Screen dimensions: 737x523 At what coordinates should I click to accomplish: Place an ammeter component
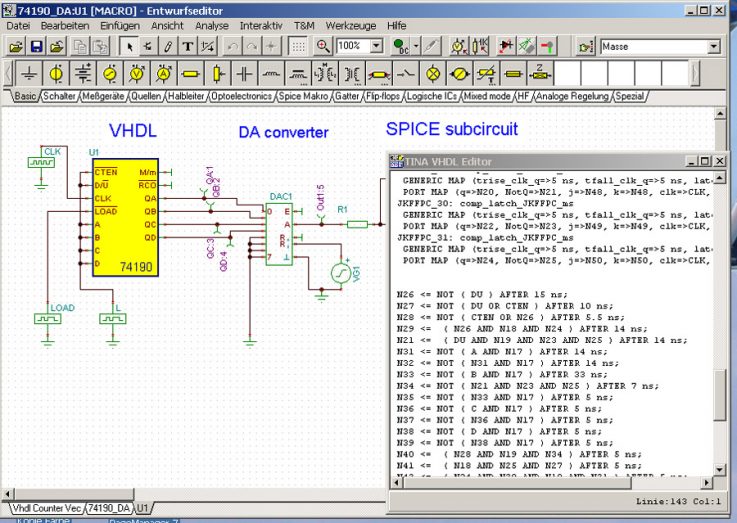tap(164, 73)
